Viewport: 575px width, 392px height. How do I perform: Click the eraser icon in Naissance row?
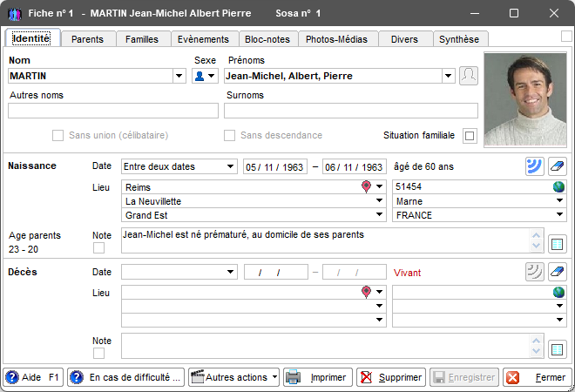(558, 166)
